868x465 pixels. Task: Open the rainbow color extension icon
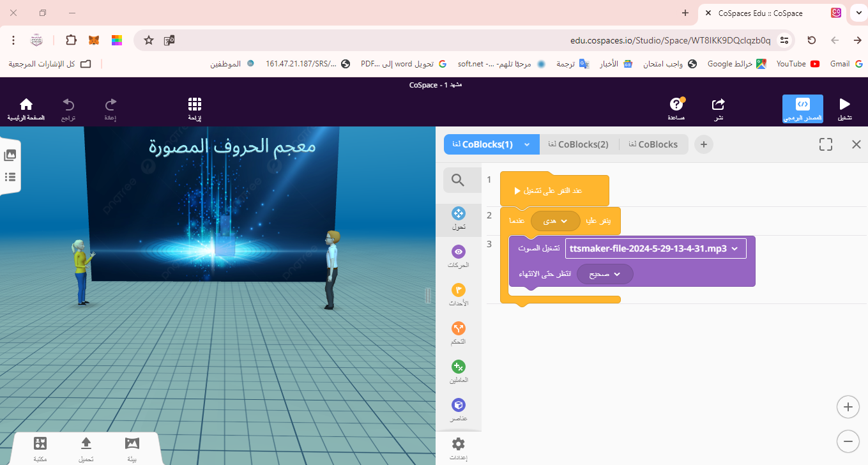click(116, 40)
